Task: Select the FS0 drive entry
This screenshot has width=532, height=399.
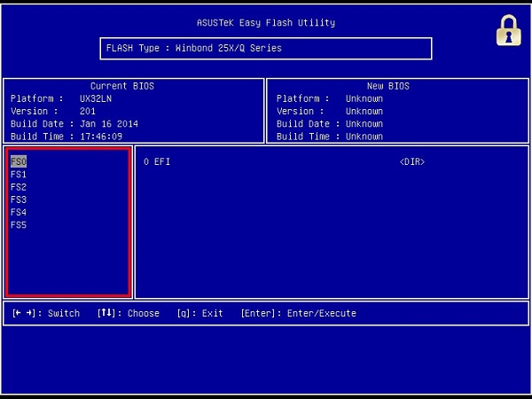Action: [19, 162]
